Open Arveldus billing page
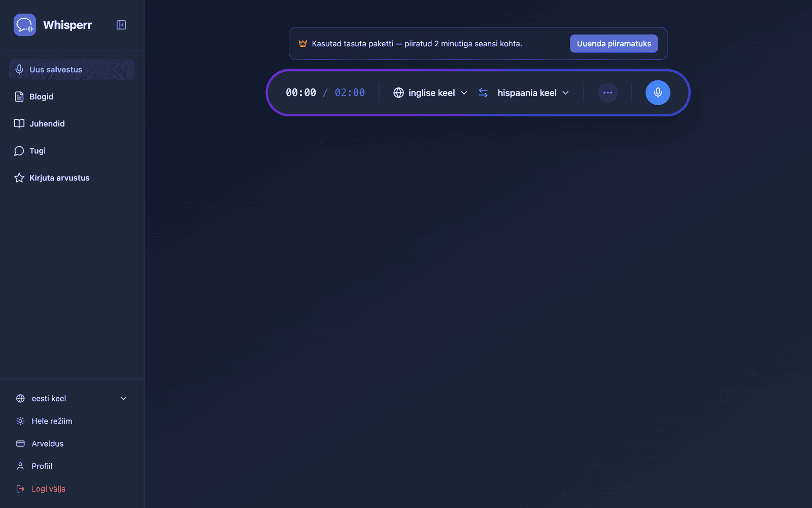 pos(72,443)
